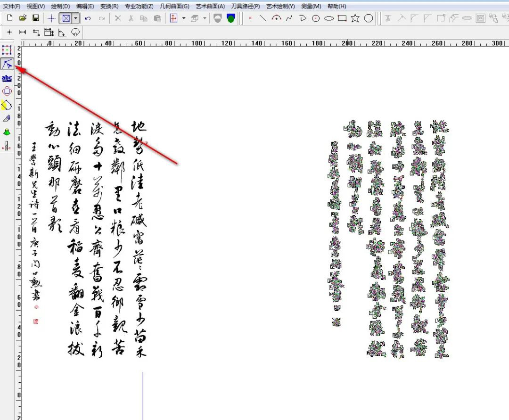
Task: Open dropdown beside the 3D box icon
Action: coord(205,18)
